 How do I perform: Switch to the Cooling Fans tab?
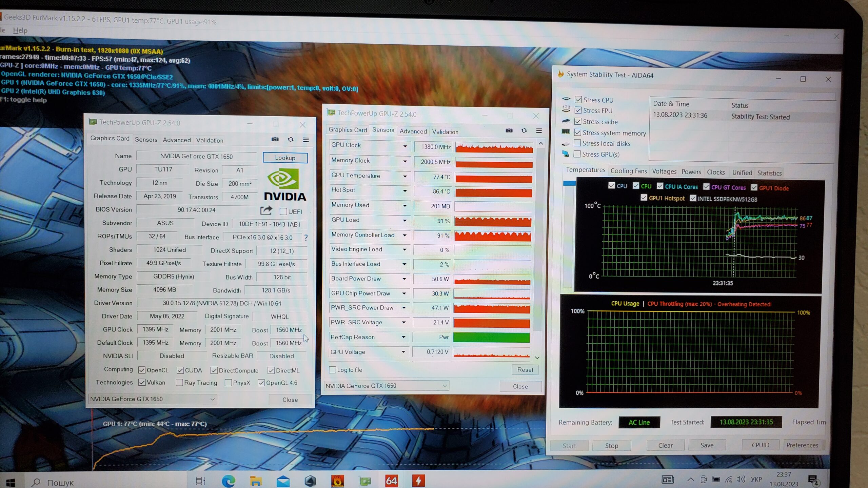tap(628, 171)
